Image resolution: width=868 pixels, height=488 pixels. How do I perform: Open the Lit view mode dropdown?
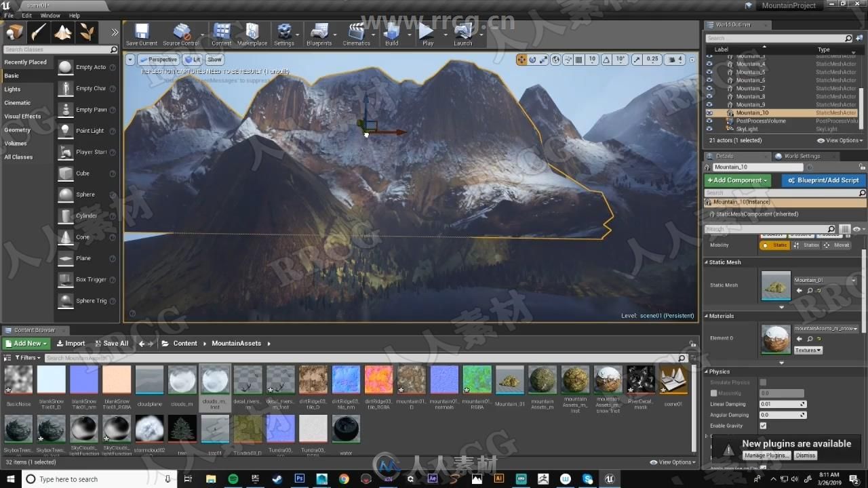point(193,60)
